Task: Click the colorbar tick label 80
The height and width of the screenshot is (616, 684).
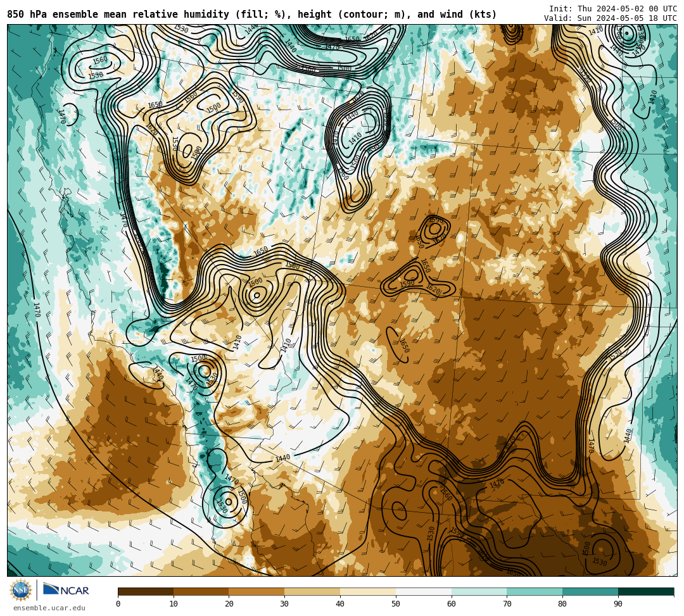Action: pyautogui.click(x=562, y=604)
